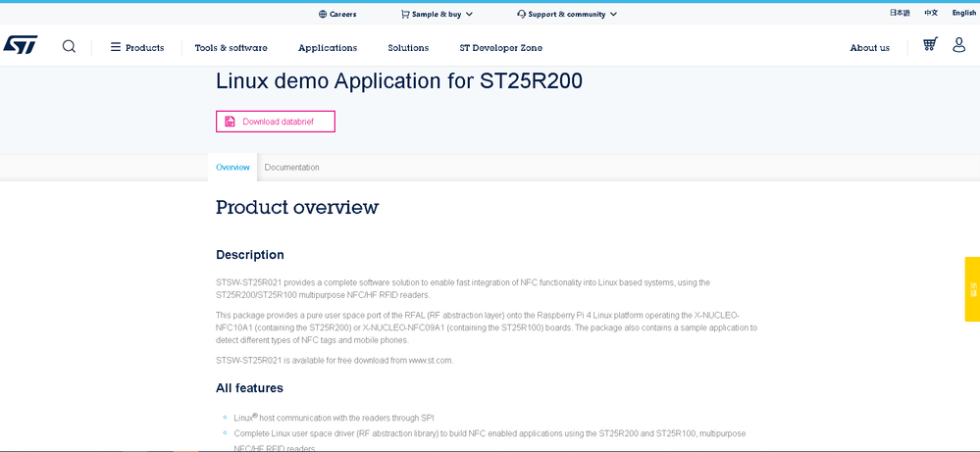Viewport: 980px width, 452px height.
Task: Switch language to Japanese
Action: point(900,13)
